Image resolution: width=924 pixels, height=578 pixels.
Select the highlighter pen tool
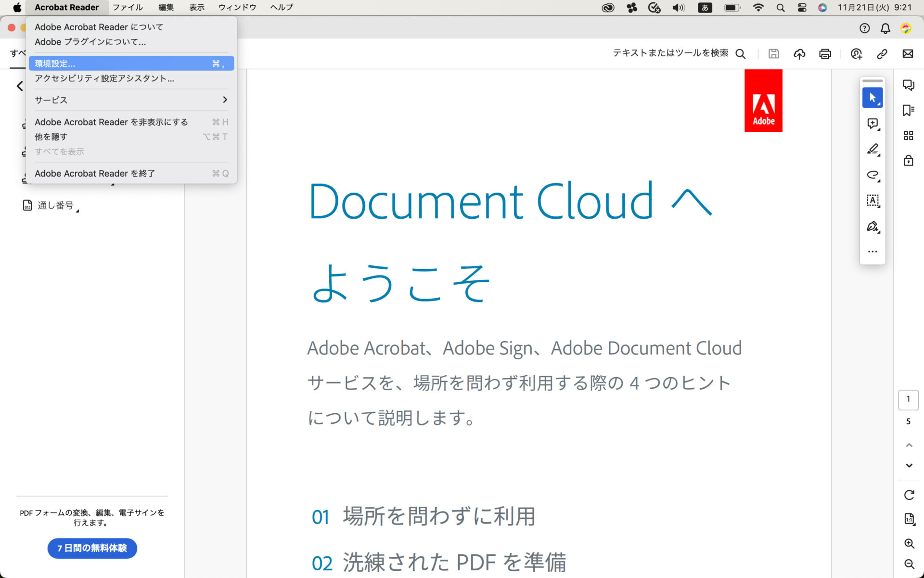tap(873, 149)
